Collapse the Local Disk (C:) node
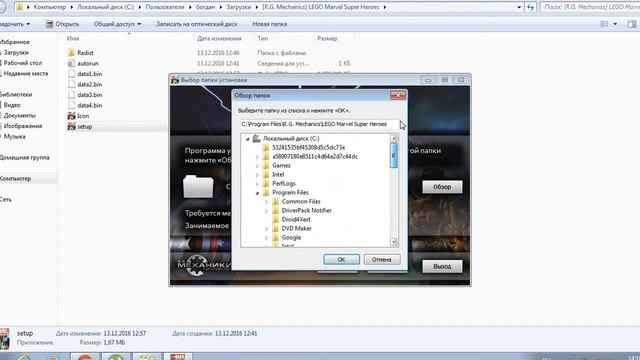 [x=247, y=139]
